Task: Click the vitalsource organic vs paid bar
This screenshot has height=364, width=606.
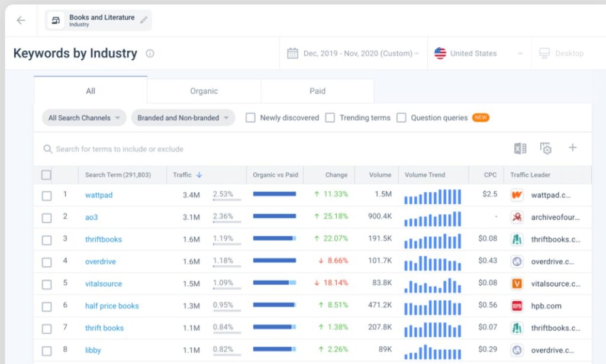Action: [x=275, y=282]
